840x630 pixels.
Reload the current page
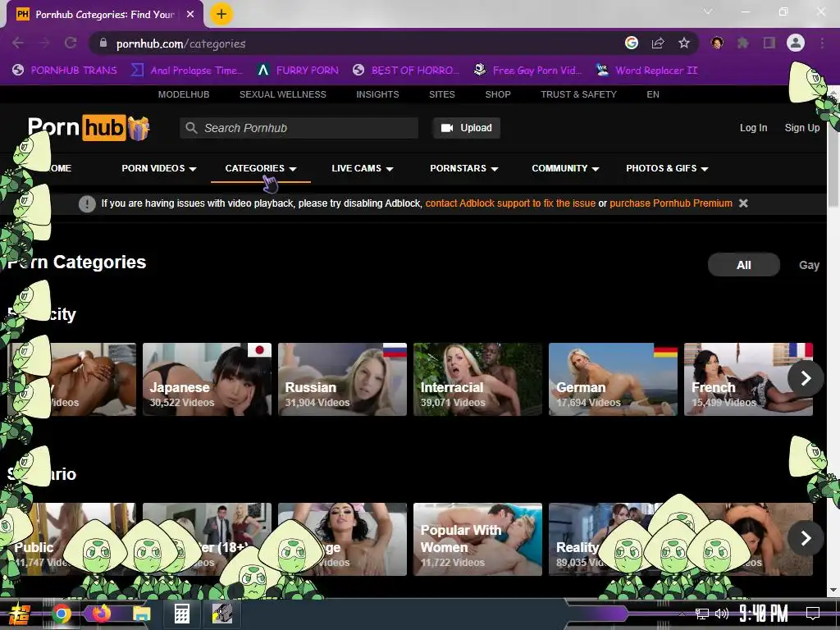[x=71, y=43]
